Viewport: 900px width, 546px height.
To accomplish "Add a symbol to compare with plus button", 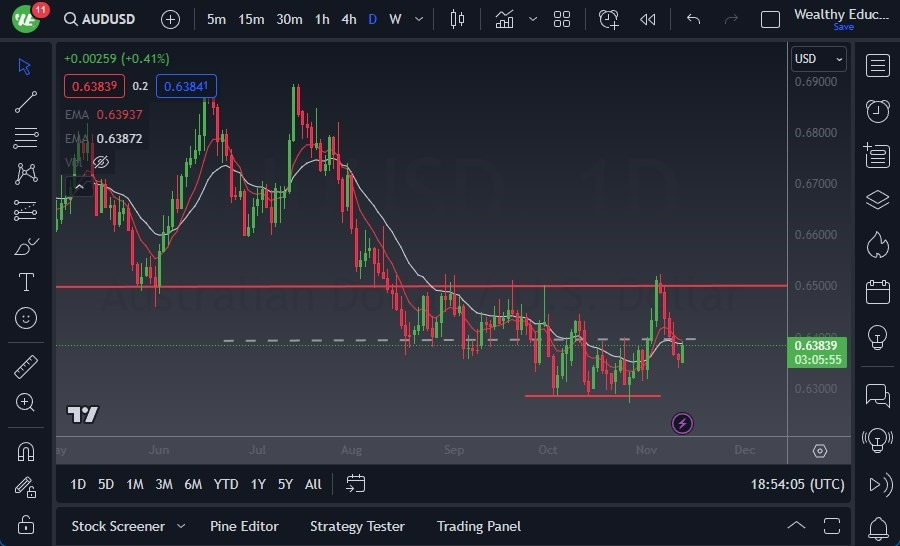I will click(x=170, y=20).
